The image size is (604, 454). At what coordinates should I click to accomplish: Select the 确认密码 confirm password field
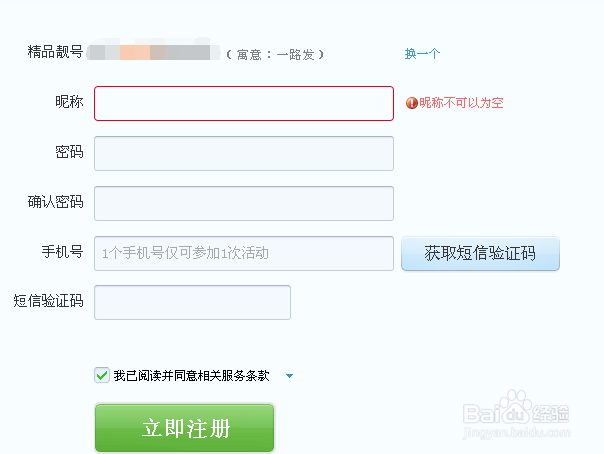[x=244, y=203]
